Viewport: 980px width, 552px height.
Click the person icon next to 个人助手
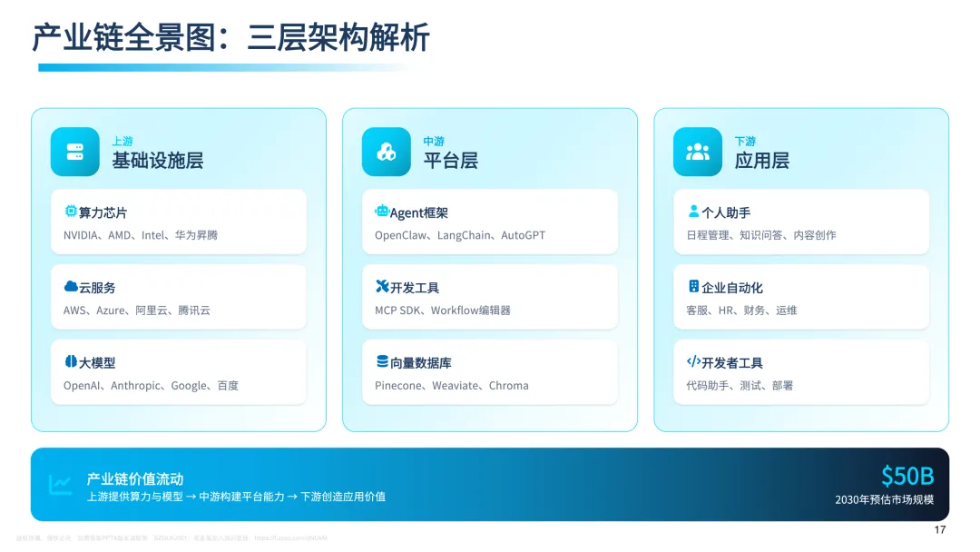pos(693,212)
